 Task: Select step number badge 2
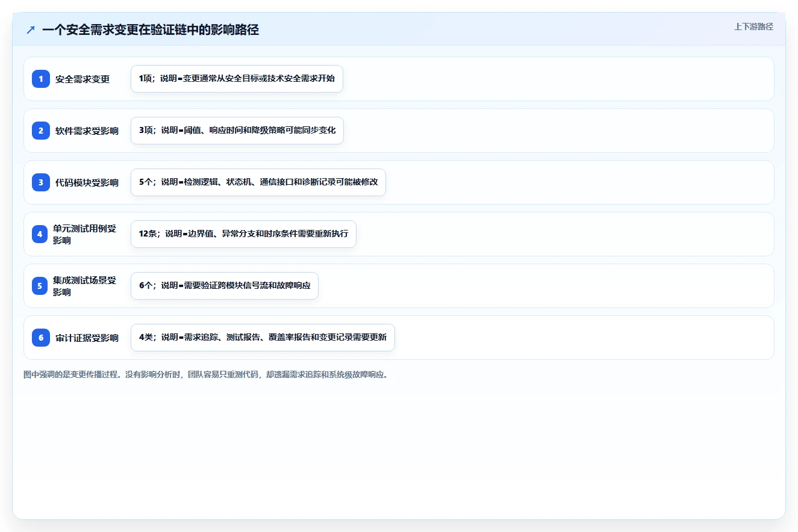click(41, 131)
